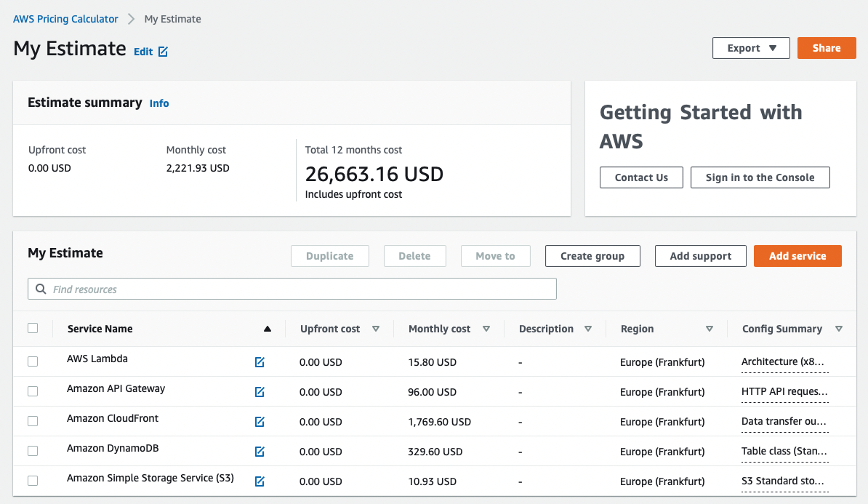
Task: Click AWS Lambda config summary text
Action: coord(783,361)
